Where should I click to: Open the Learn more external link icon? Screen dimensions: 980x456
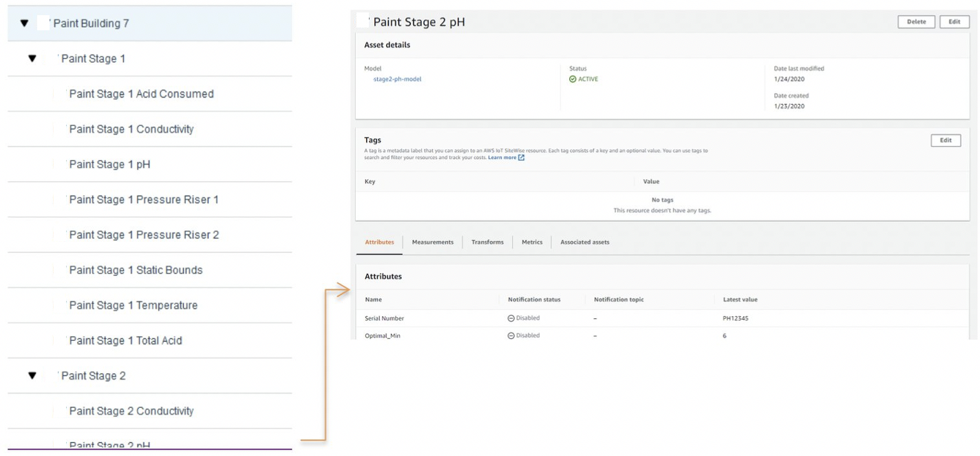(521, 158)
